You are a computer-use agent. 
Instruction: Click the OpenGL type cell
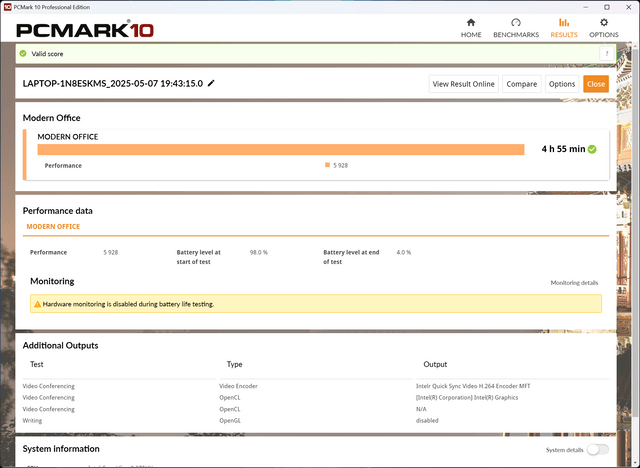coord(230,420)
